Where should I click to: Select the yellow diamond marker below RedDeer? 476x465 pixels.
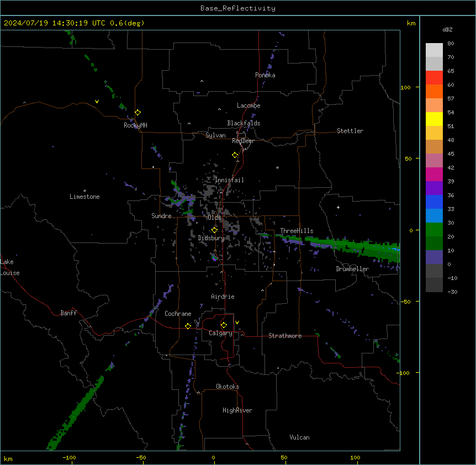tap(235, 155)
